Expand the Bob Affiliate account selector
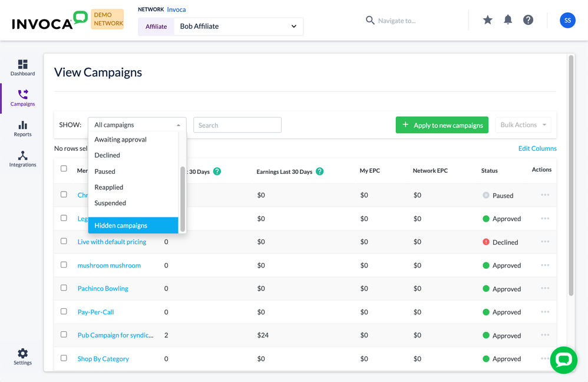This screenshot has width=588, height=382. click(x=239, y=27)
